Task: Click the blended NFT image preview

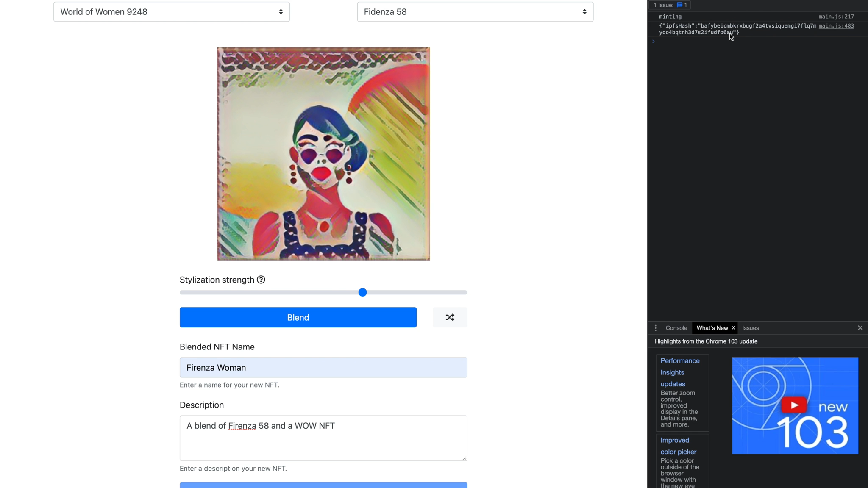Action: tap(323, 154)
